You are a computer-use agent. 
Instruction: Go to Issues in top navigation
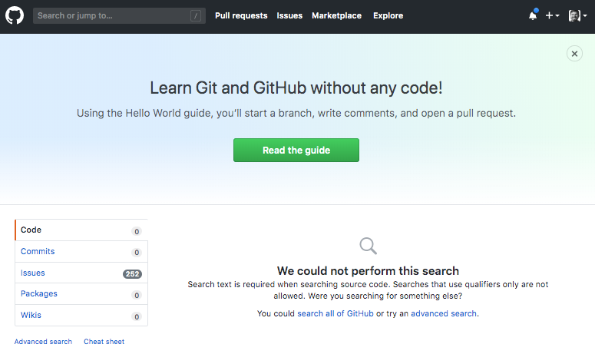tap(289, 15)
